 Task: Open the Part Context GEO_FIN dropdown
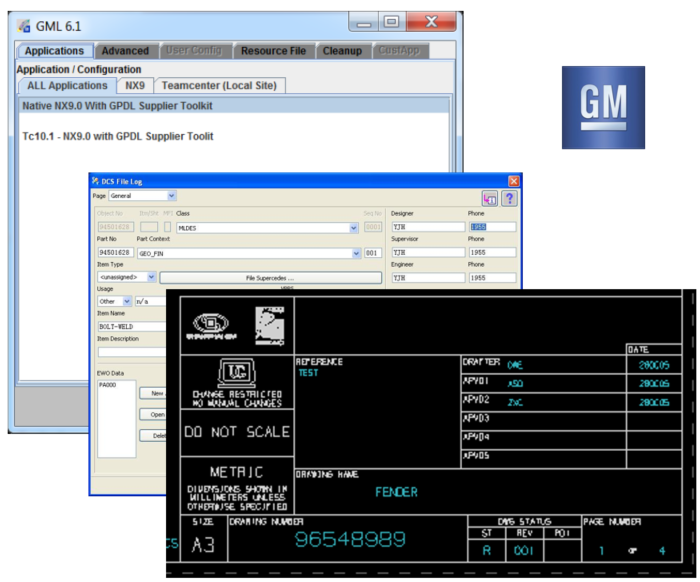356,253
